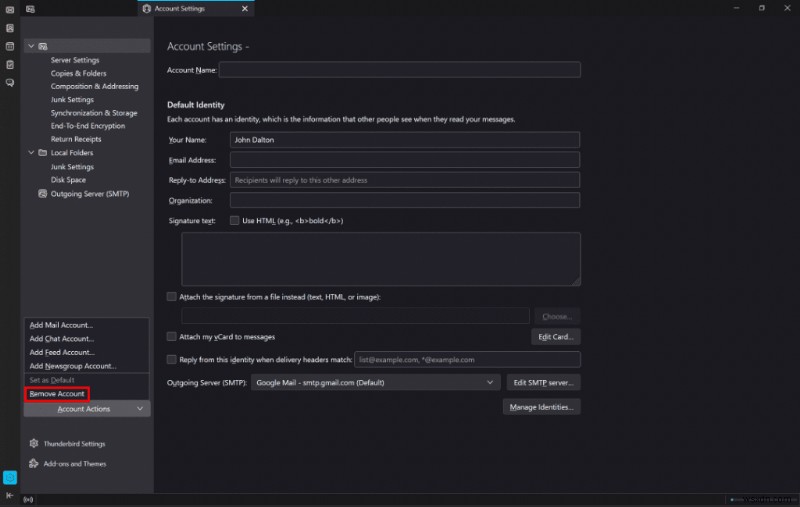800x507 pixels.
Task: Select Outgoing Server (SMTP) tree item
Action: click(x=90, y=194)
